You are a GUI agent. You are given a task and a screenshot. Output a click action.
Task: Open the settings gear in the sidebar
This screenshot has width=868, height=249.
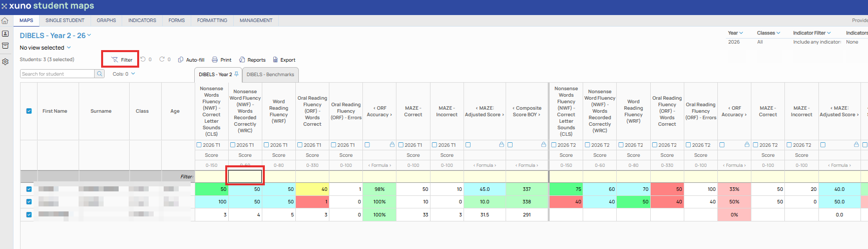(x=5, y=62)
